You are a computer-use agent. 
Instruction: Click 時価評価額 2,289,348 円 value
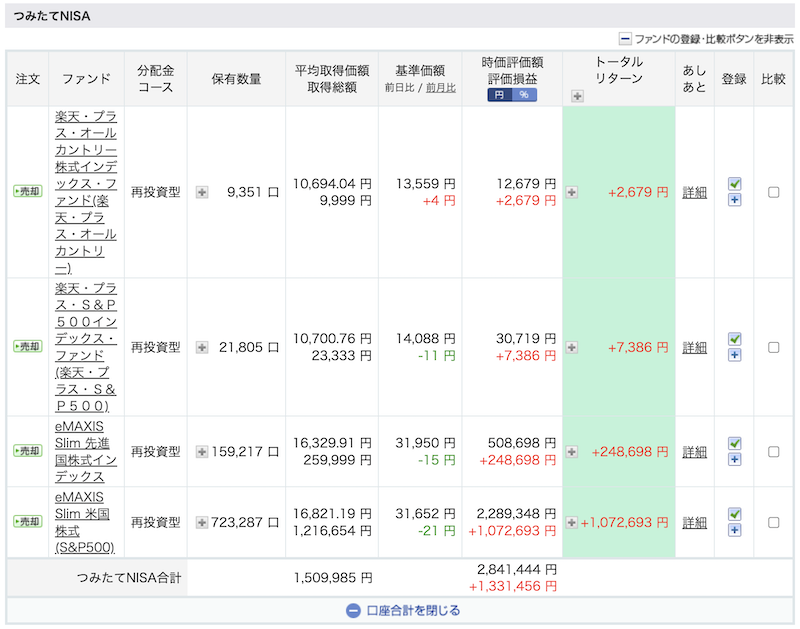point(517,513)
